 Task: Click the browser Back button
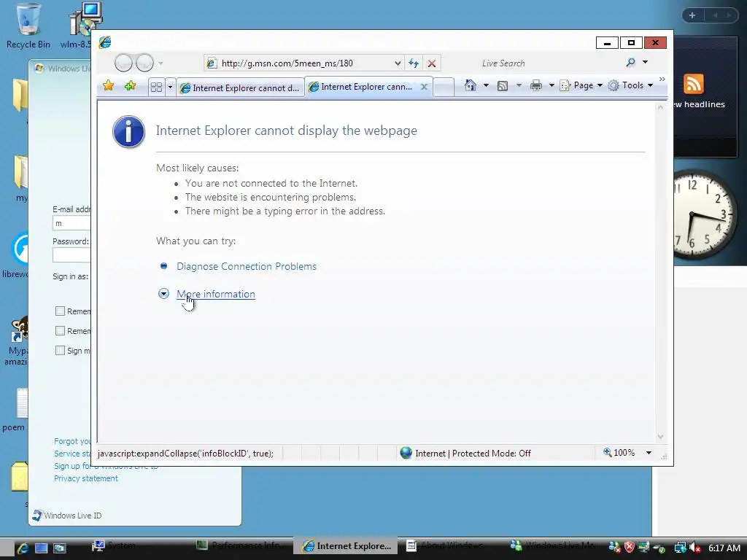click(123, 63)
